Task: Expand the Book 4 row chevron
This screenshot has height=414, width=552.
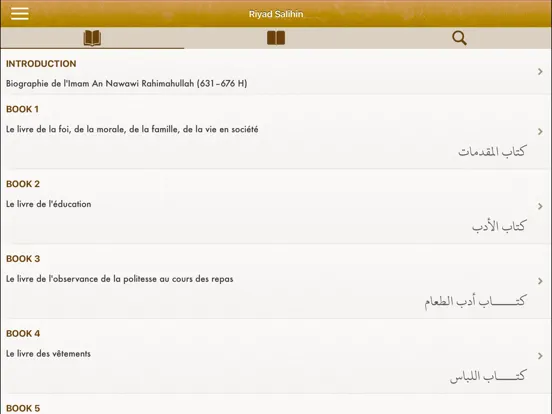Action: 540,356
